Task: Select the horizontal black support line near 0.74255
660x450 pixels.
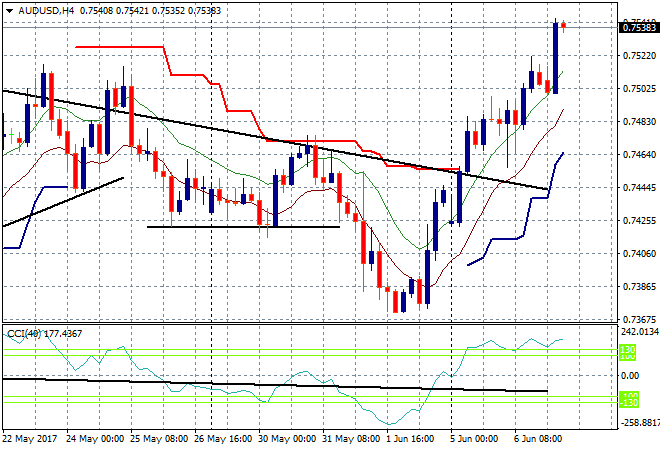Action: 243,227
